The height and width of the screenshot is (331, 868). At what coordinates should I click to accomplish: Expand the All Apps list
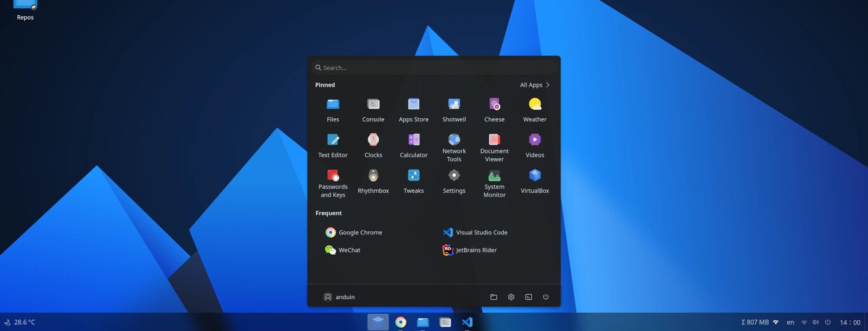point(534,85)
